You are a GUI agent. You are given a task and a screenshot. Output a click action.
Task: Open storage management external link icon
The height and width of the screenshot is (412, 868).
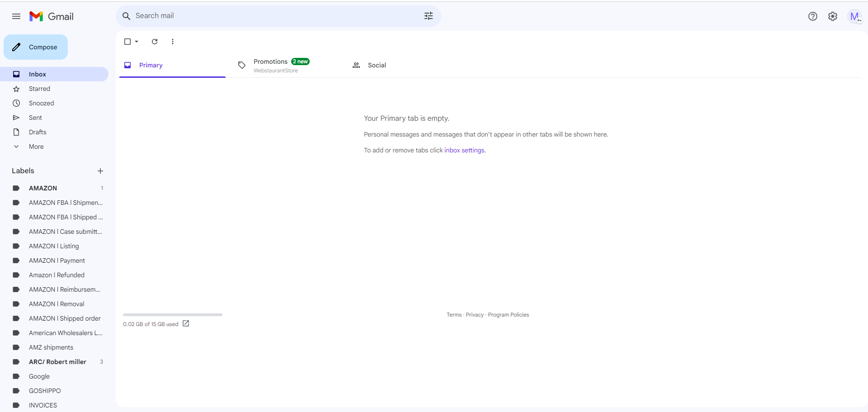(x=186, y=324)
